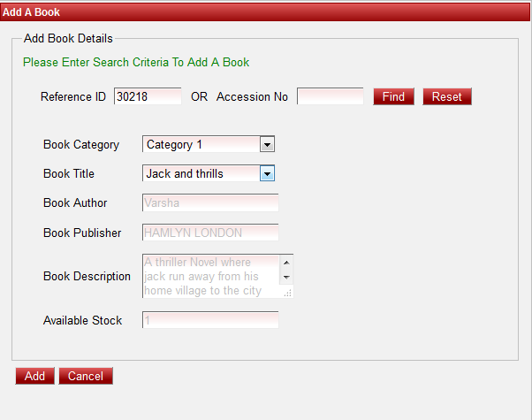Click the Find button
This screenshot has width=532, height=420.
pyautogui.click(x=393, y=96)
